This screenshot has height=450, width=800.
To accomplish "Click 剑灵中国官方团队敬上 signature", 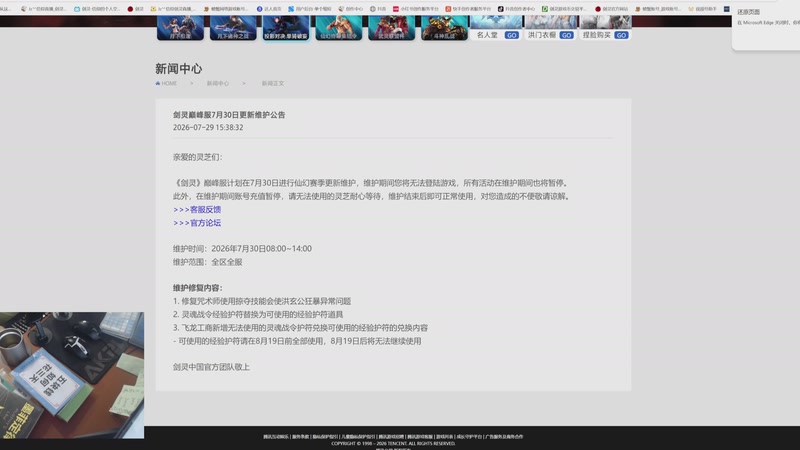I will click(x=211, y=367).
